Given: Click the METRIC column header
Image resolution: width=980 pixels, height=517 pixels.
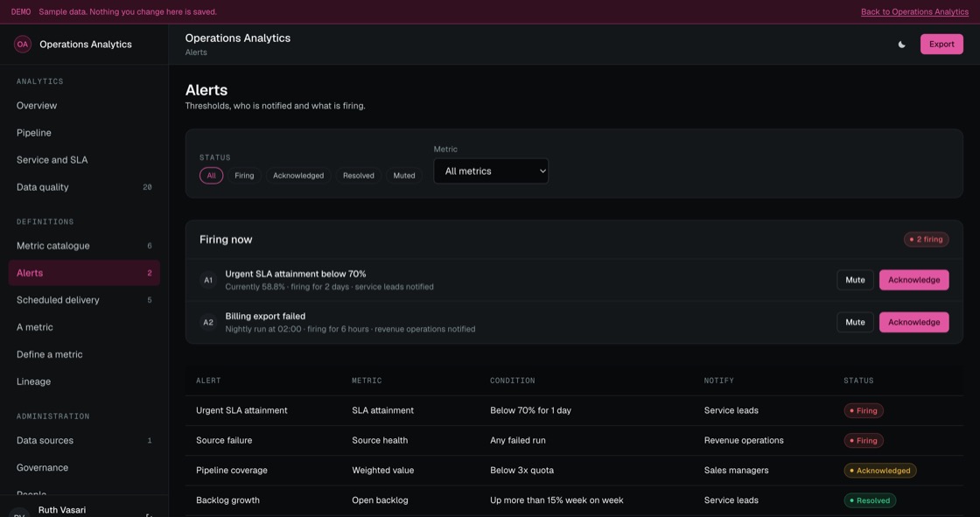Looking at the screenshot, I should [367, 381].
